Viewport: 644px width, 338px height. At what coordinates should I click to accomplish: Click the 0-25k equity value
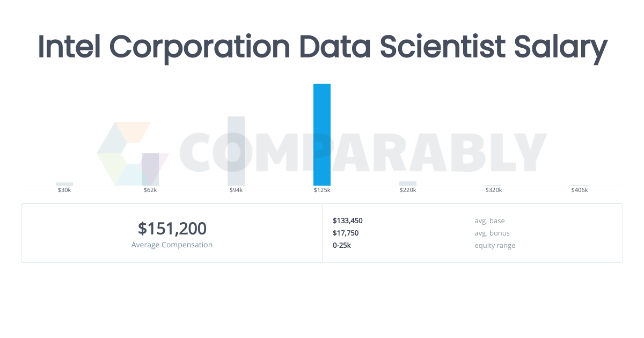[x=342, y=245]
